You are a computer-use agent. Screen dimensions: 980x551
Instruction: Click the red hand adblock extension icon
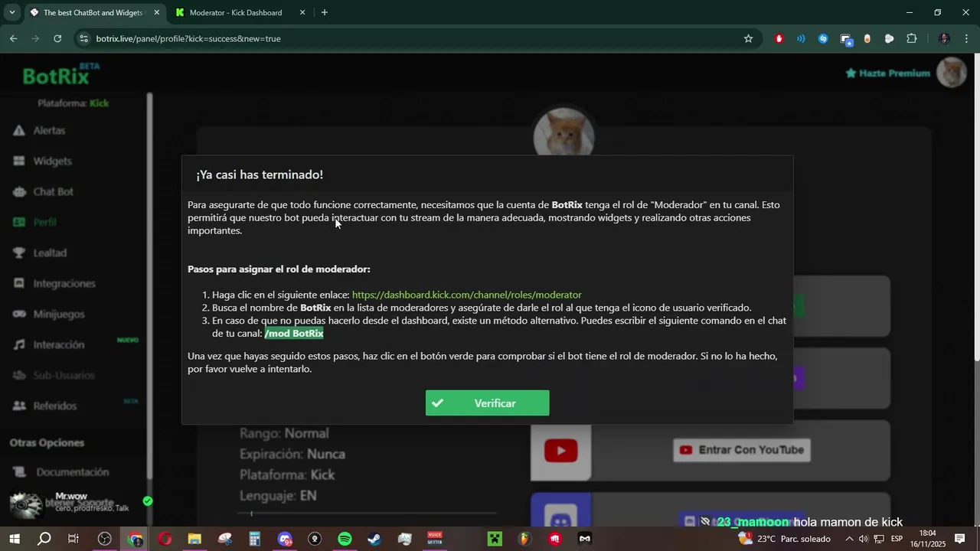779,38
